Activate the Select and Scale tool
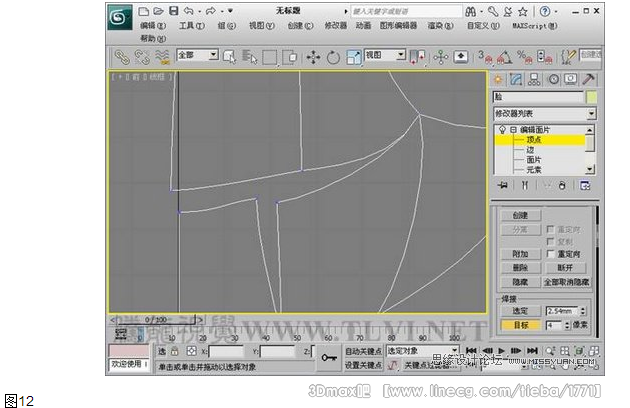Image resolution: width=630 pixels, height=408 pixels. coord(354,57)
